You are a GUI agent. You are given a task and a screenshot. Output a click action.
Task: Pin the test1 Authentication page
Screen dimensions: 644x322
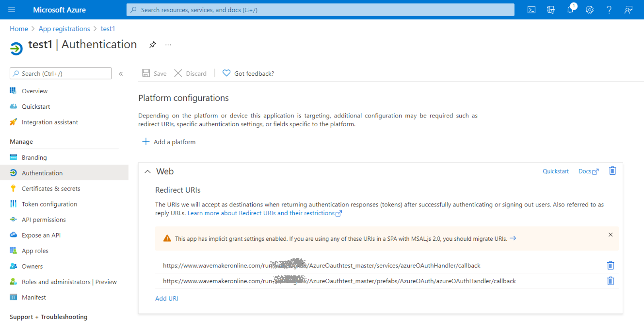coord(152,45)
